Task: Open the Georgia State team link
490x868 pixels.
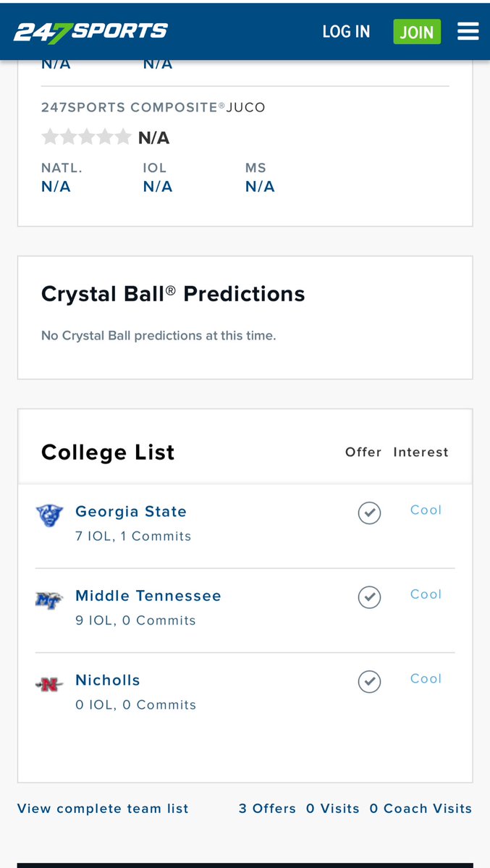Action: point(131,512)
